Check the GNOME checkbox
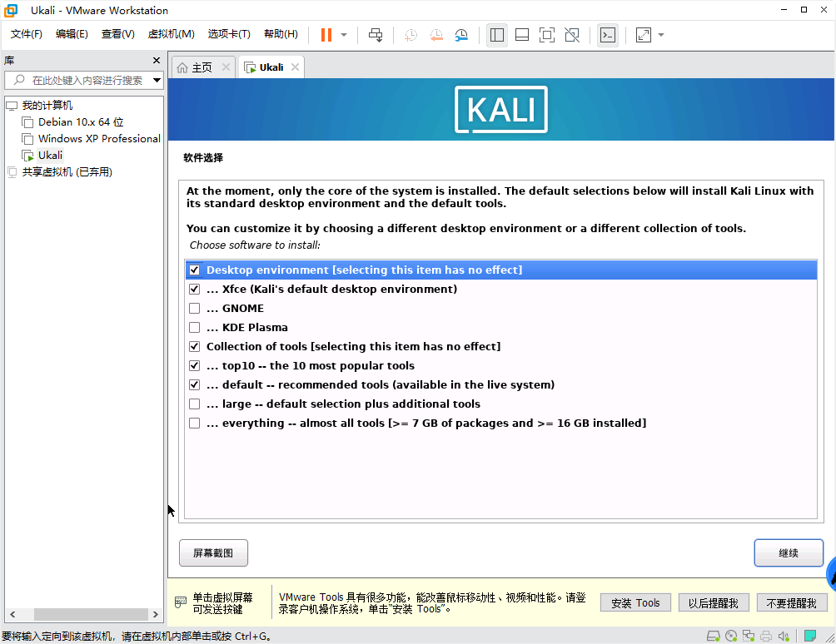 [195, 309]
